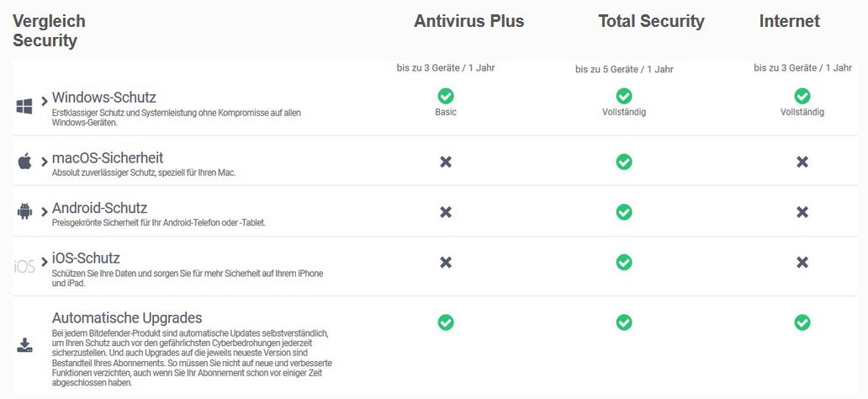Click the Automatische Upgrades check under Antivirus Plus
The width and height of the screenshot is (868, 399).
pyautogui.click(x=446, y=322)
